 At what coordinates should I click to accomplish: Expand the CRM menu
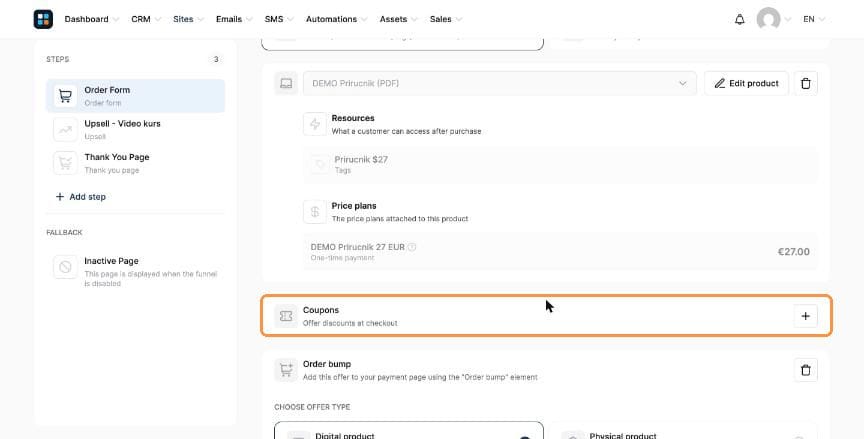[146, 19]
